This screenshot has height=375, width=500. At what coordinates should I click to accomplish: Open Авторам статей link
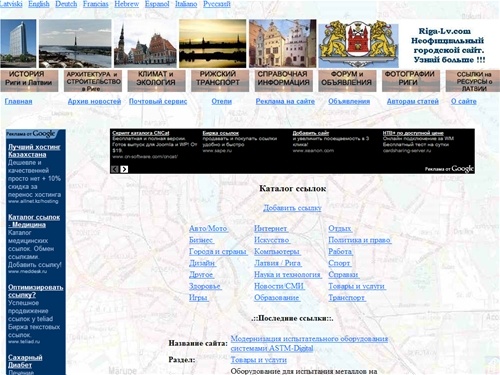(413, 101)
